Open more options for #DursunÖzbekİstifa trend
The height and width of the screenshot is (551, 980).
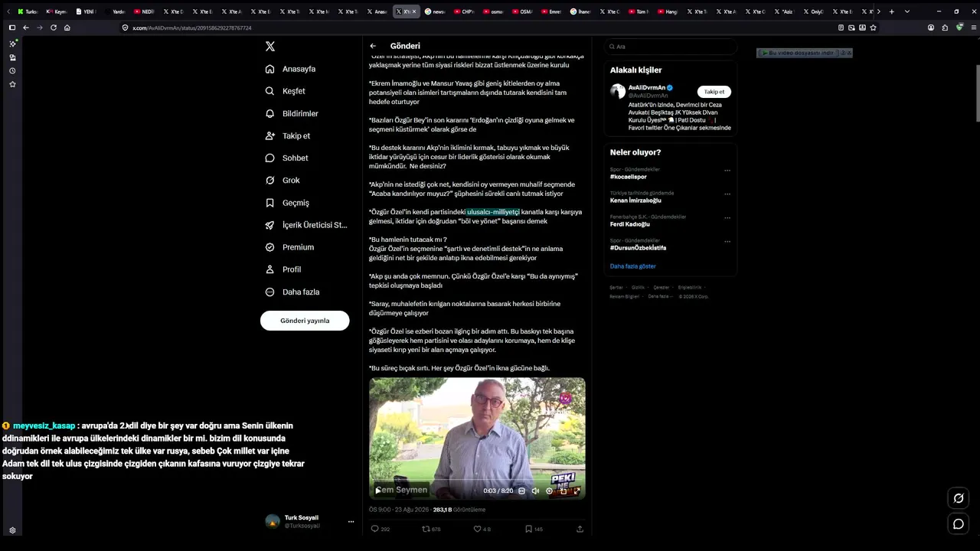tap(727, 242)
